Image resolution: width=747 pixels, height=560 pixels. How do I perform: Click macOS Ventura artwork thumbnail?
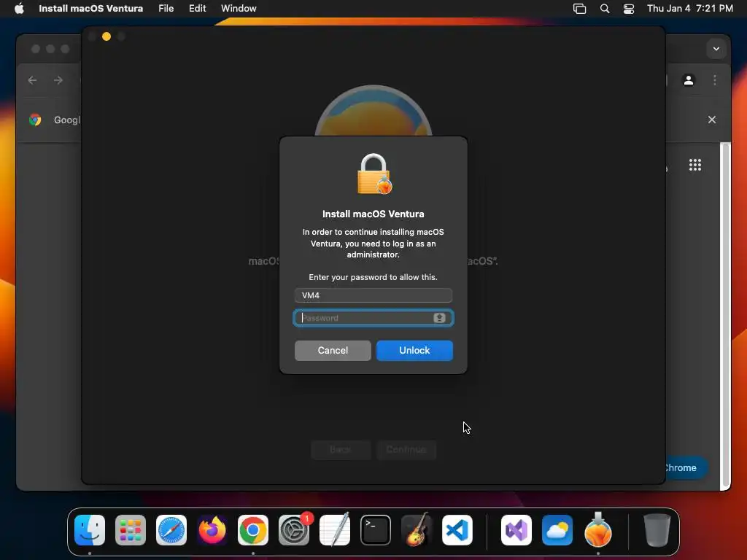pos(373,111)
